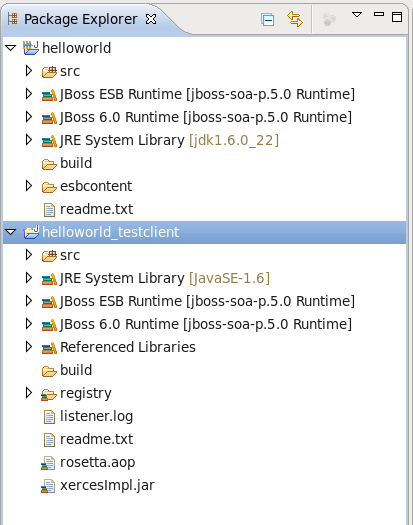The width and height of the screenshot is (413, 525).
Task: Expand JBoss ESB Runtime in helloworld_testclient
Action: (x=29, y=301)
